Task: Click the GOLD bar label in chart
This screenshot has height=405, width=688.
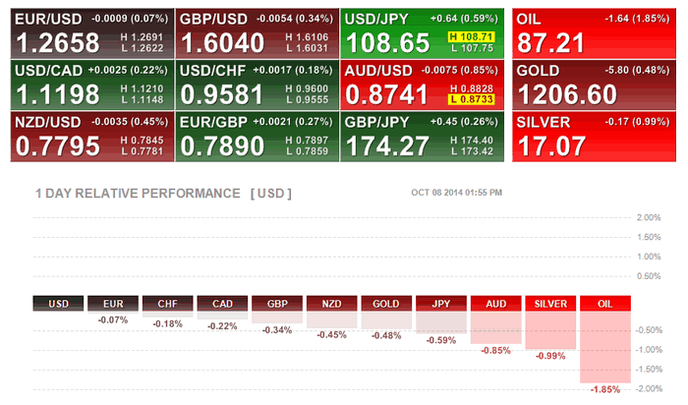Action: pos(387,303)
